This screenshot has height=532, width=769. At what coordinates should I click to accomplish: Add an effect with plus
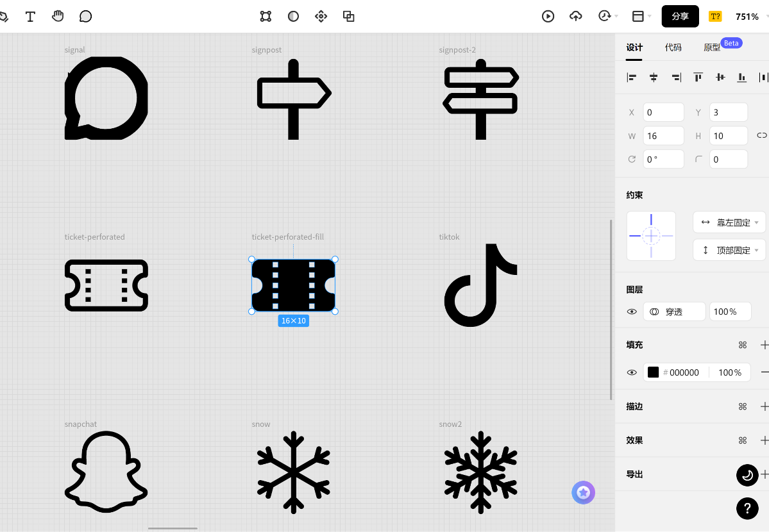click(764, 440)
